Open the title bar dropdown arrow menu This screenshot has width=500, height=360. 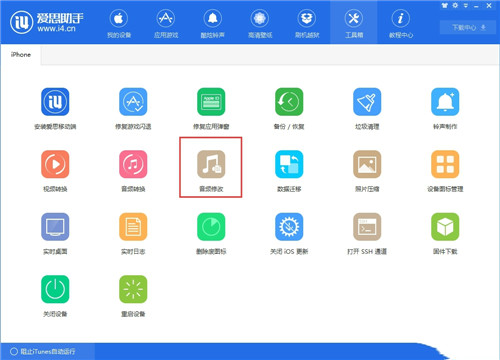pos(465,5)
